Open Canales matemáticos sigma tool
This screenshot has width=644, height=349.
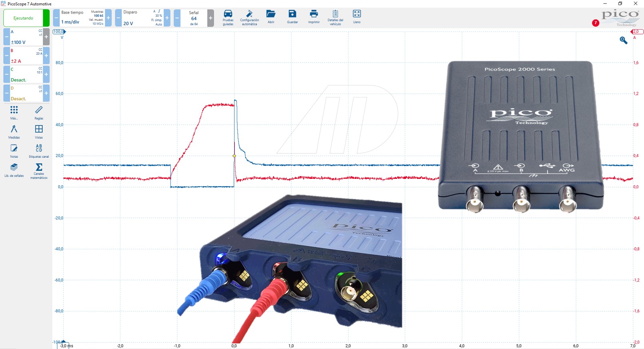coord(39,171)
